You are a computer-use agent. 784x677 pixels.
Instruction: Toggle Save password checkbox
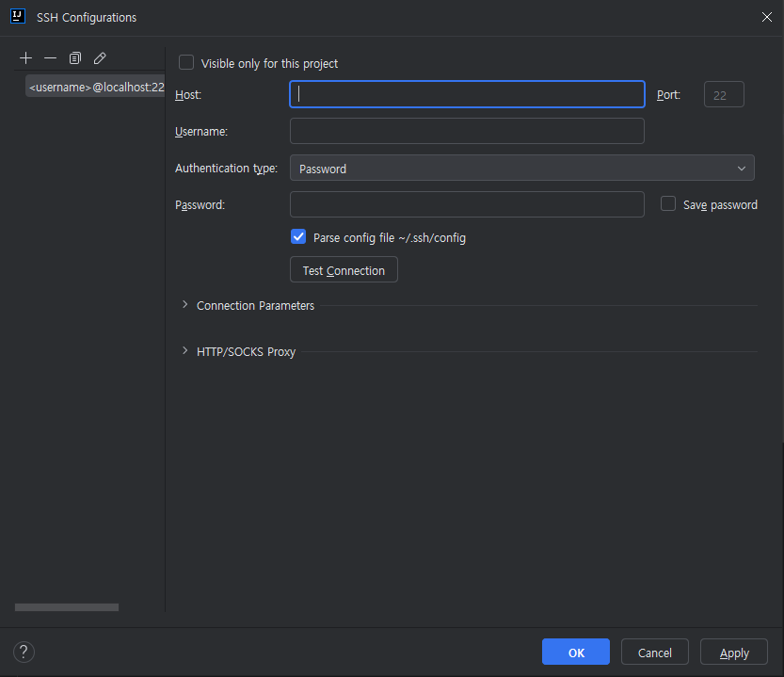point(668,203)
